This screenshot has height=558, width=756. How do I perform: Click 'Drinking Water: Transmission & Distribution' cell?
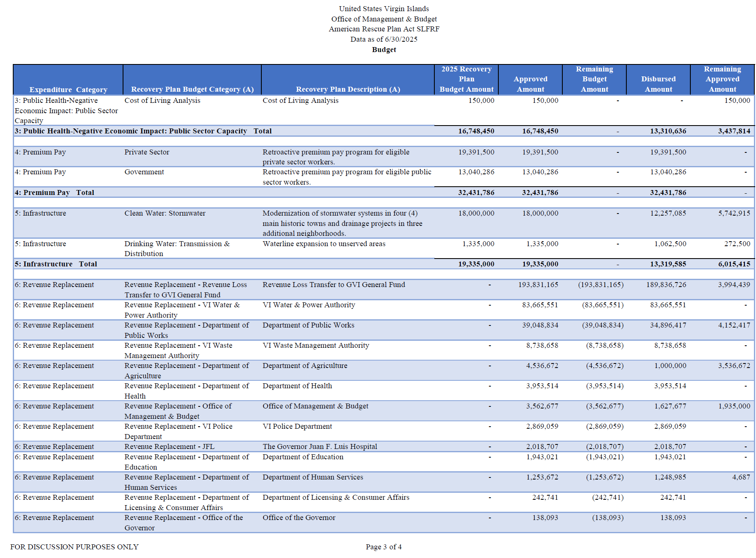(x=177, y=249)
